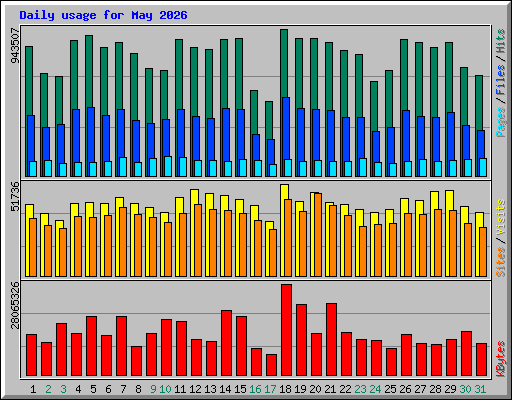Viewport: 512px width, 400px height.
Task: Click the red KBytes bar for day 30
Action: click(466, 353)
